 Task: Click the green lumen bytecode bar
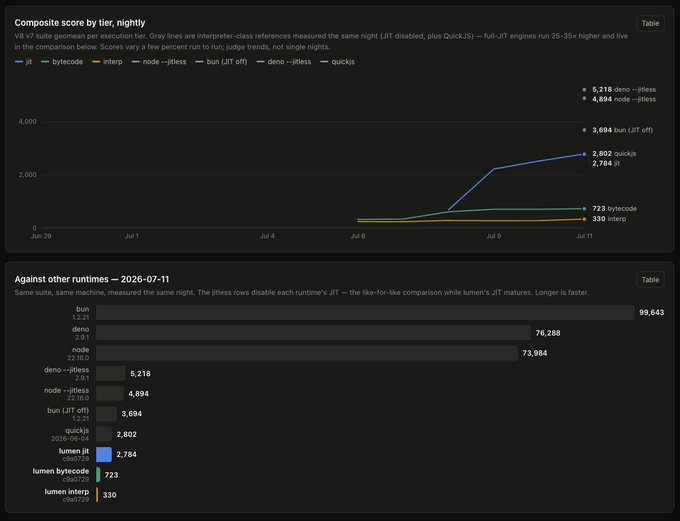pos(98,475)
